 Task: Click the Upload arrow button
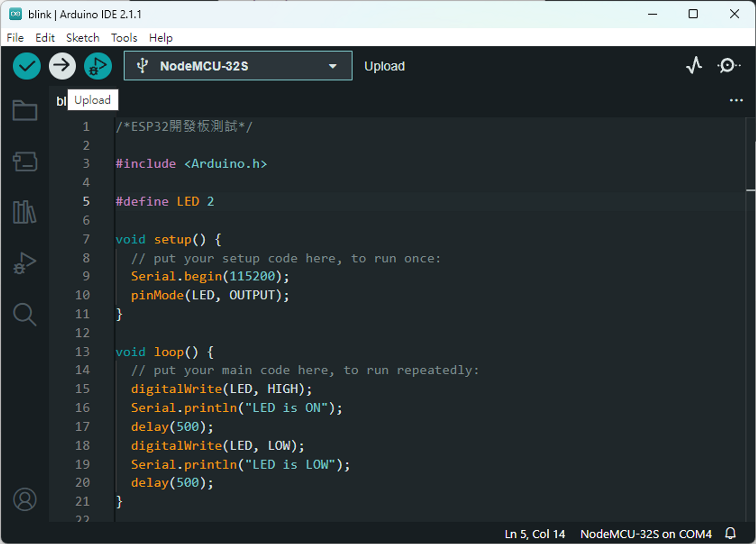tap(62, 66)
